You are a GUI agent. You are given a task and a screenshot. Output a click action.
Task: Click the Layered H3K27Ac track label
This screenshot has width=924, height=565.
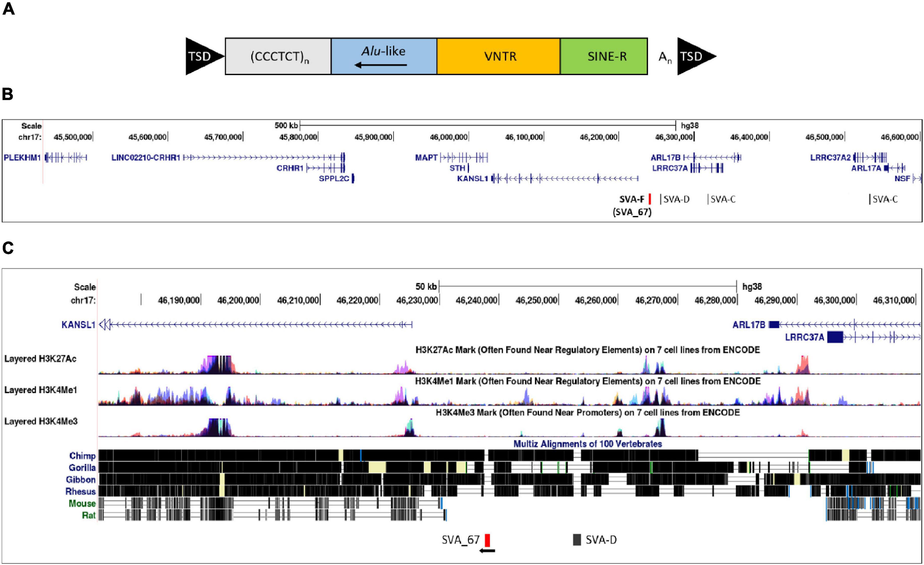[40, 359]
